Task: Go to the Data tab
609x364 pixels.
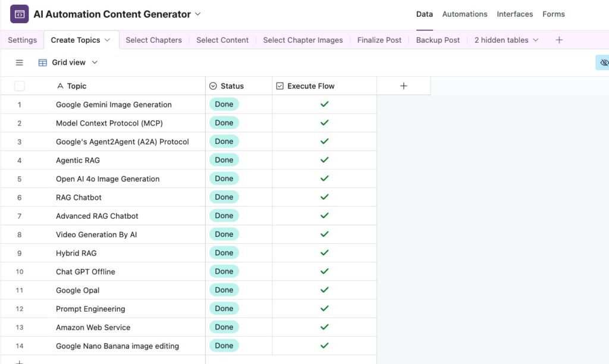Action: (x=424, y=14)
